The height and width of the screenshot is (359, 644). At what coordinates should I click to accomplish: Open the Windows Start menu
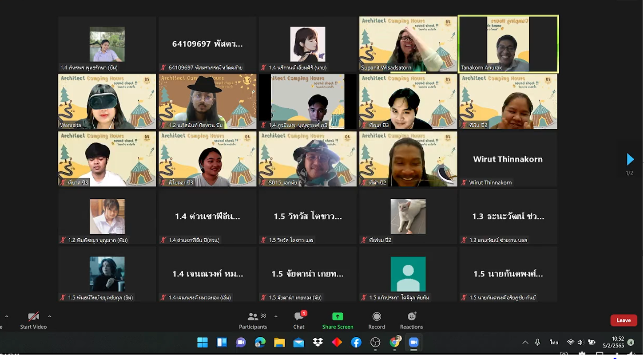(x=203, y=342)
